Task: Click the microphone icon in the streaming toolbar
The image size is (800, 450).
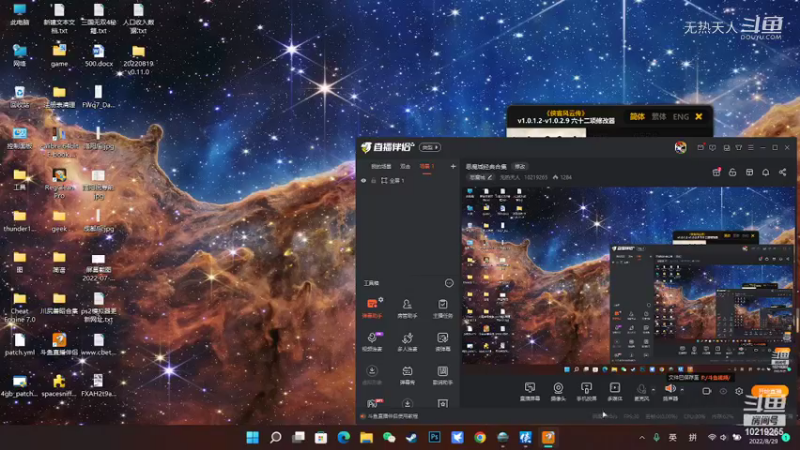Action: [641, 391]
